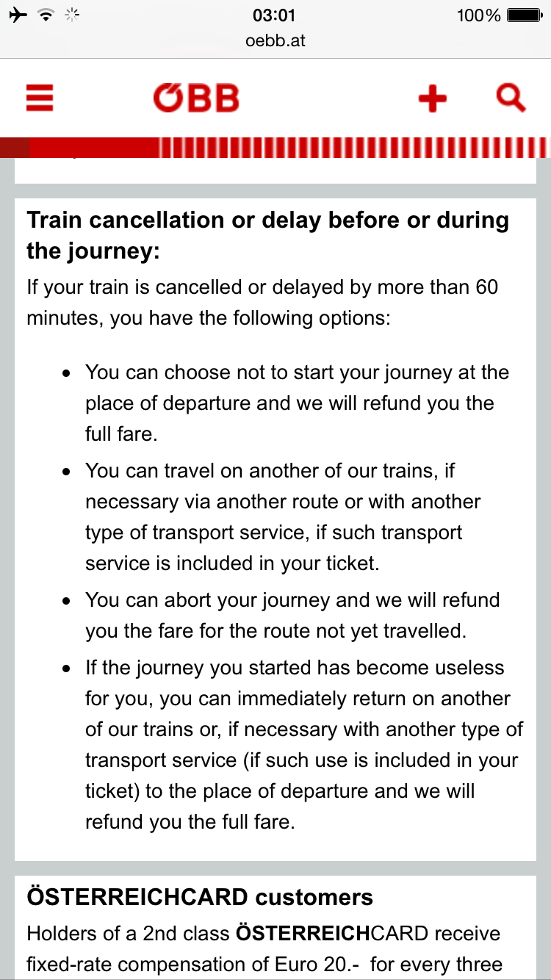Click the red striped banner under the header
551x980 pixels.
[275, 147]
